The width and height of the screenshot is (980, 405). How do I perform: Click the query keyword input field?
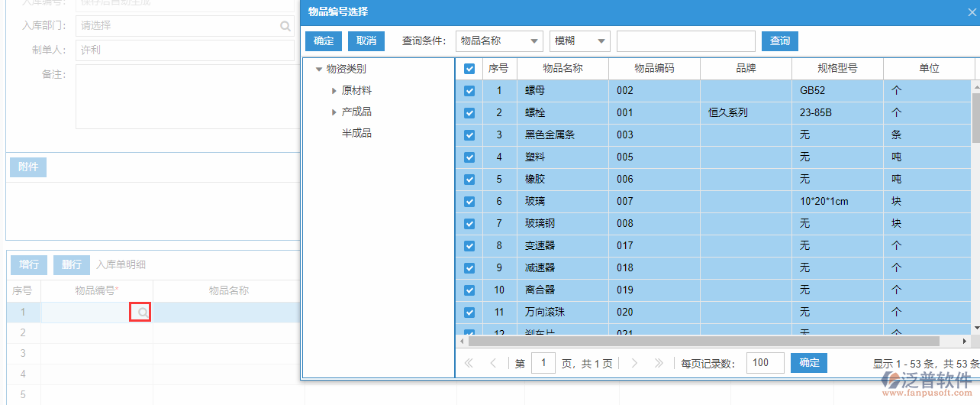tap(685, 41)
